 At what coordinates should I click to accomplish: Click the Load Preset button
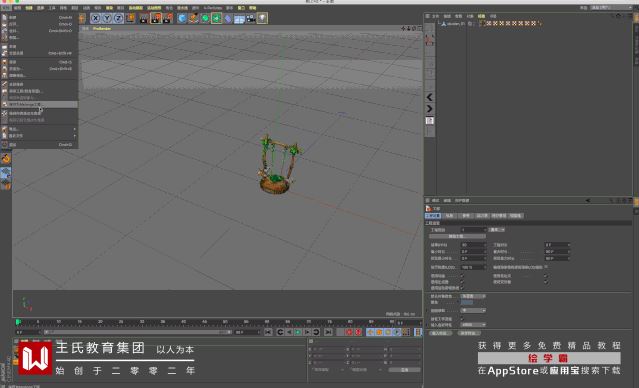[x=440, y=333]
